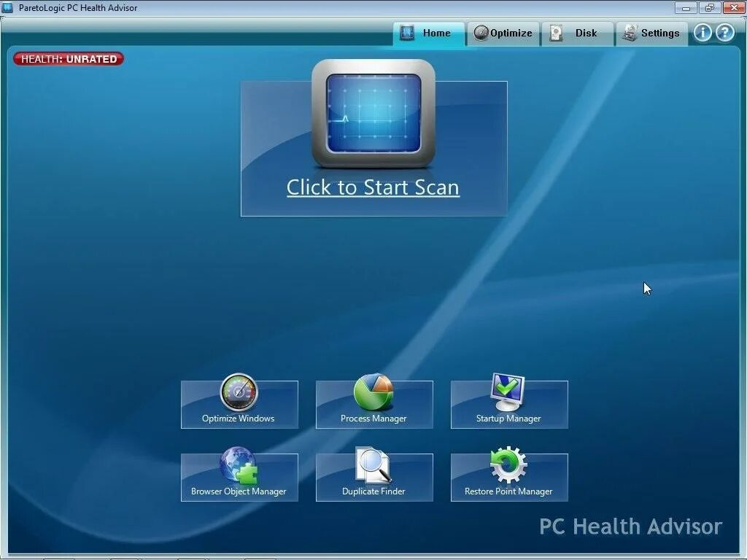Click the gauge icon on the Optimize tab

[481, 32]
